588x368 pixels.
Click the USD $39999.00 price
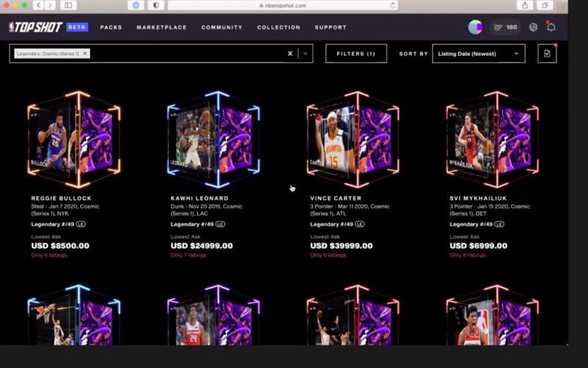click(x=341, y=246)
